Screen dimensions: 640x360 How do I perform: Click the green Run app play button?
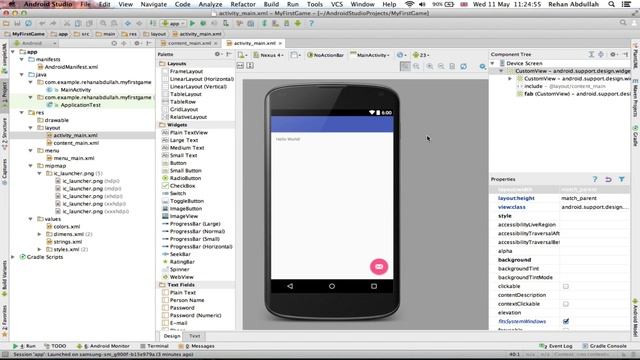(x=192, y=23)
